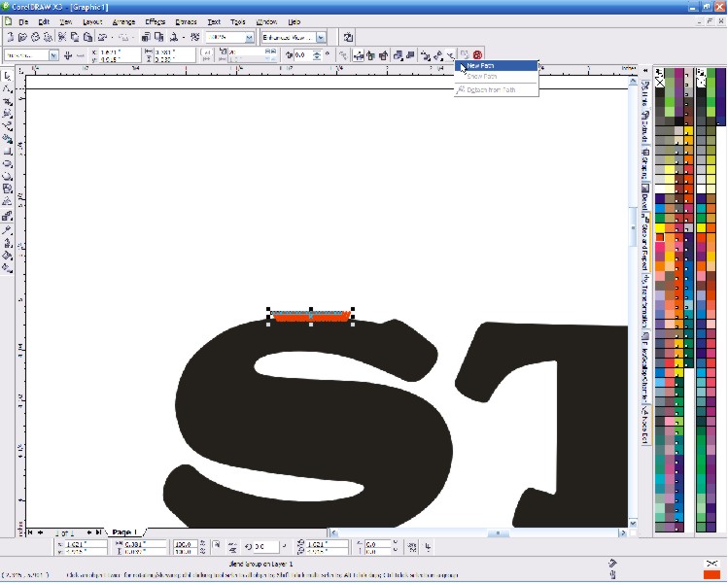This screenshot has width=728, height=583.
Task: Select the Pick tool in the toolbox
Action: click(x=7, y=76)
